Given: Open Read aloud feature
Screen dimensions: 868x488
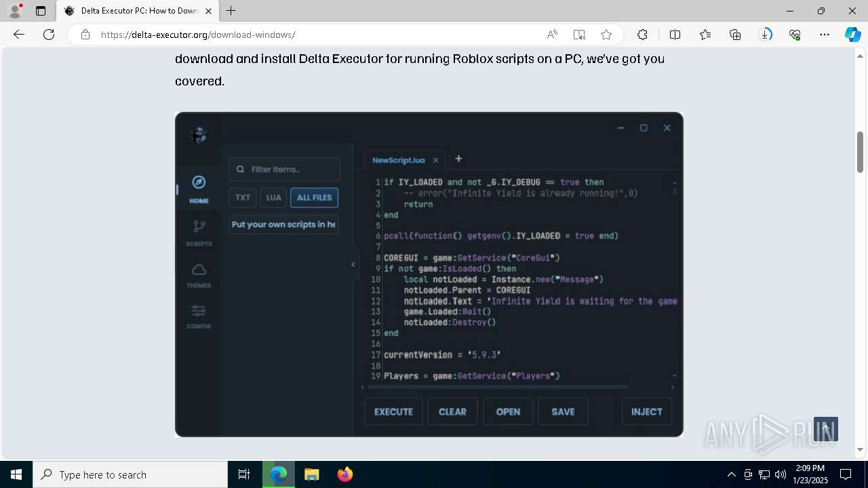Looking at the screenshot, I should [552, 35].
